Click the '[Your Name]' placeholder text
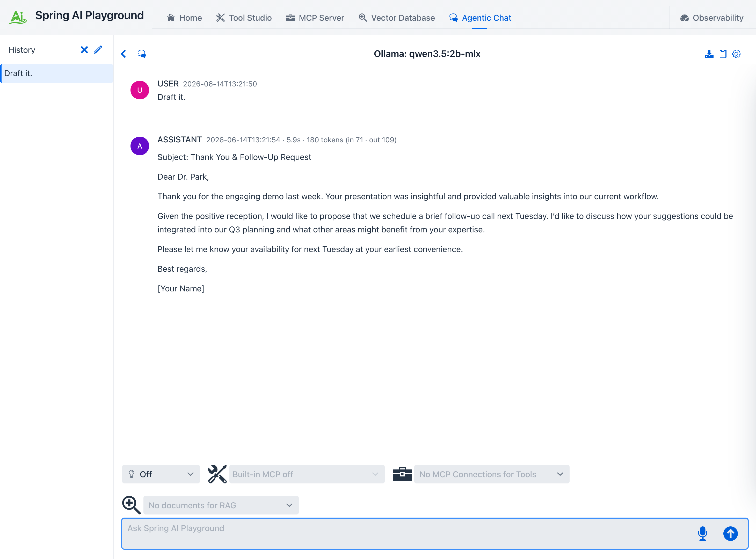The width and height of the screenshot is (756, 559). [181, 288]
